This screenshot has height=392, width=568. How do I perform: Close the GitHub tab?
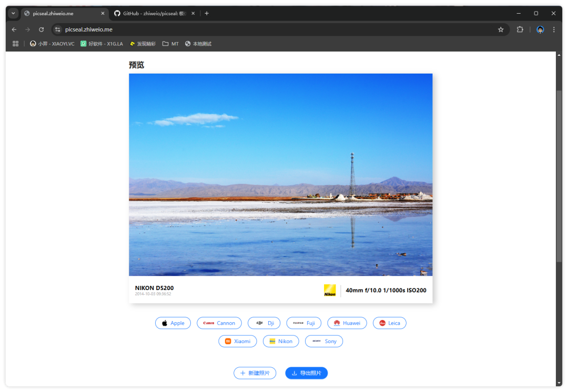pyautogui.click(x=193, y=13)
